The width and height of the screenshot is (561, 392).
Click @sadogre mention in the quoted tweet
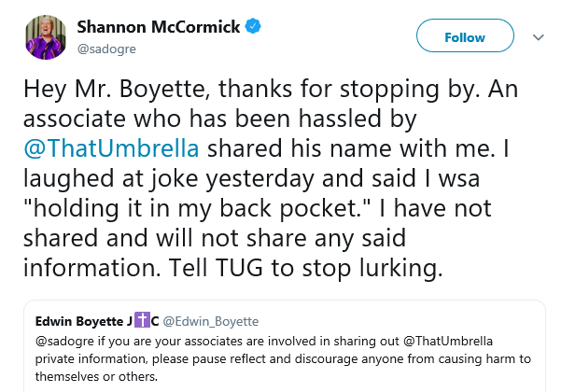(x=64, y=341)
